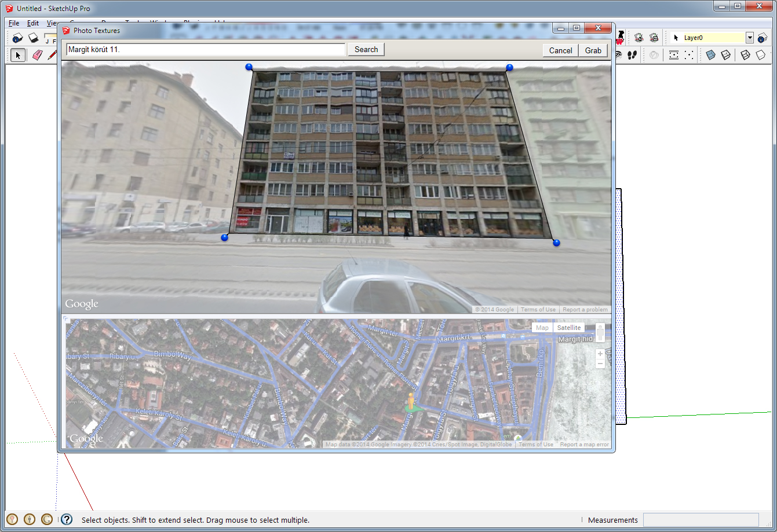Click the first geo-location status icon
Image resolution: width=777 pixels, height=532 pixels.
(x=12, y=519)
